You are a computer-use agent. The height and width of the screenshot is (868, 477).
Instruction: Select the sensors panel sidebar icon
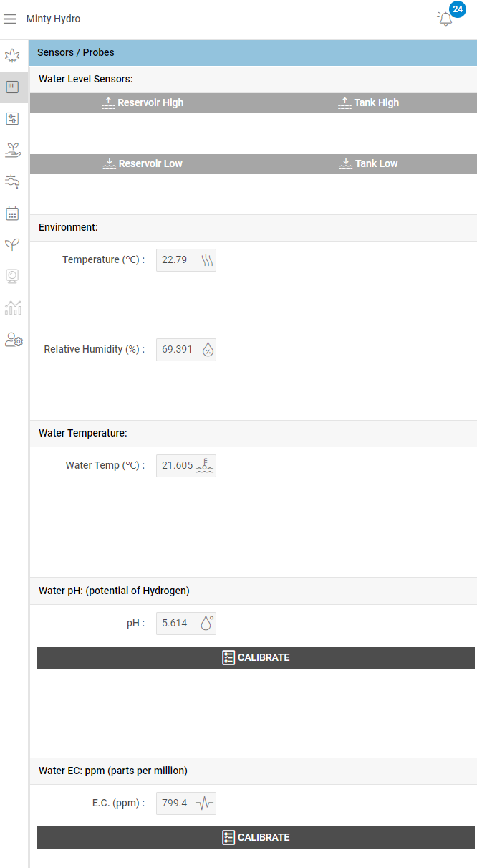[12, 87]
